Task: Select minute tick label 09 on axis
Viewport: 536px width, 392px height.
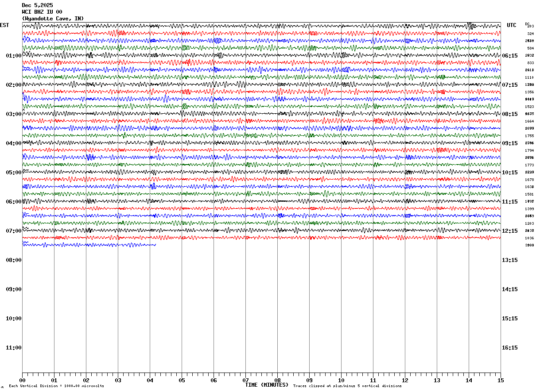Action: pyautogui.click(x=309, y=380)
